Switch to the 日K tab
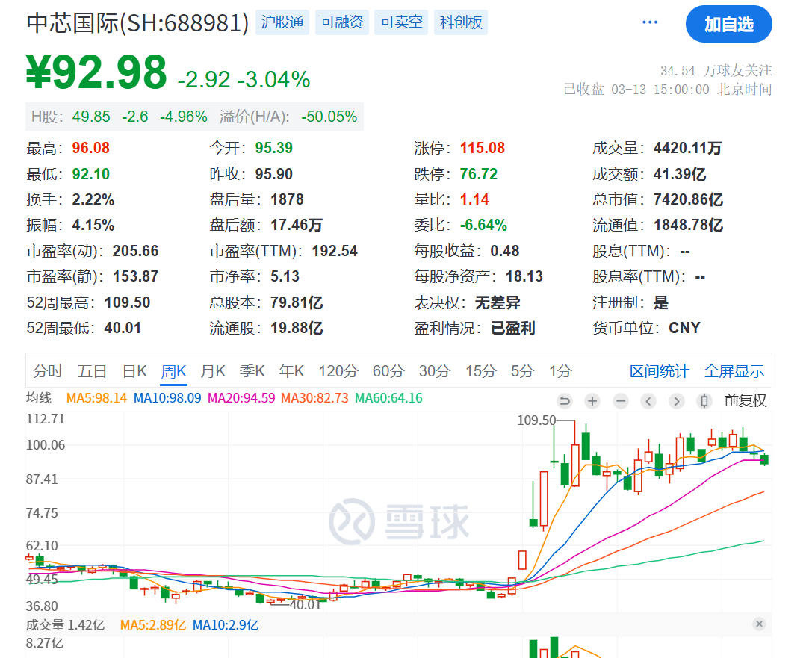Image resolution: width=812 pixels, height=658 pixels. 134,371
